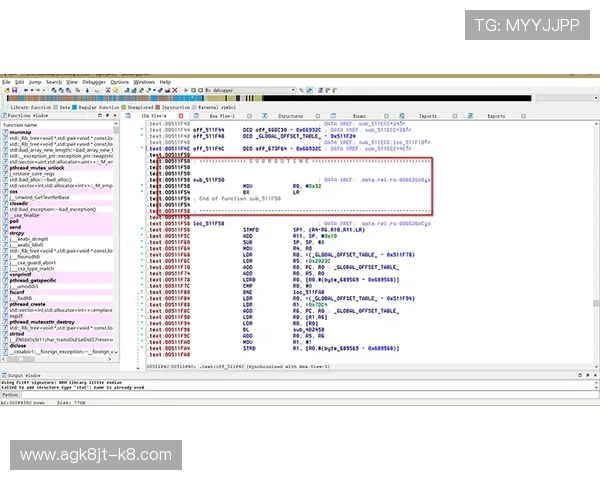Switch to the Enums tab
Viewport: 600px width, 480px height.
pos(359,116)
